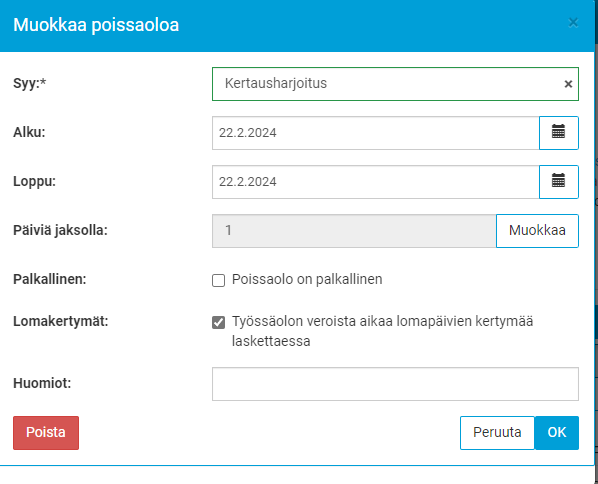Image resolution: width=598 pixels, height=484 pixels.
Task: Open the calendar picker for Loppu date
Action: 559,182
